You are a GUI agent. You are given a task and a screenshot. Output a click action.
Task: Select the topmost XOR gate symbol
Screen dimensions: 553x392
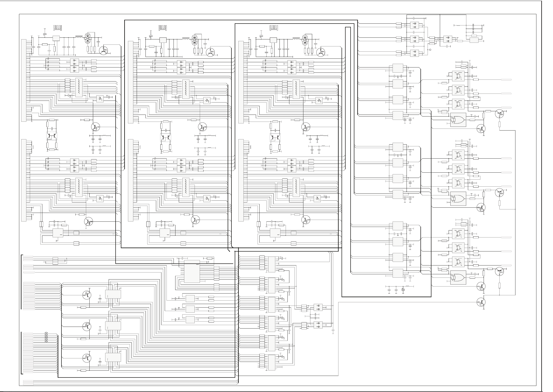point(458,120)
